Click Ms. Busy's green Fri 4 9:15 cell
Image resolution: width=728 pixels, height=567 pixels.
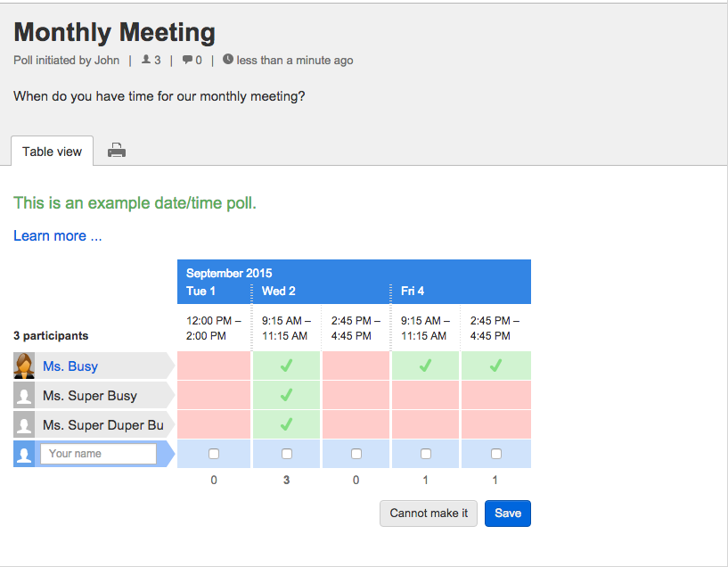[x=426, y=366]
